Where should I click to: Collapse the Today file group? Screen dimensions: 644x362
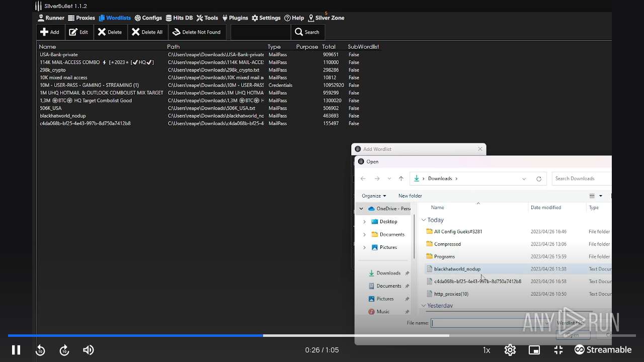424,220
